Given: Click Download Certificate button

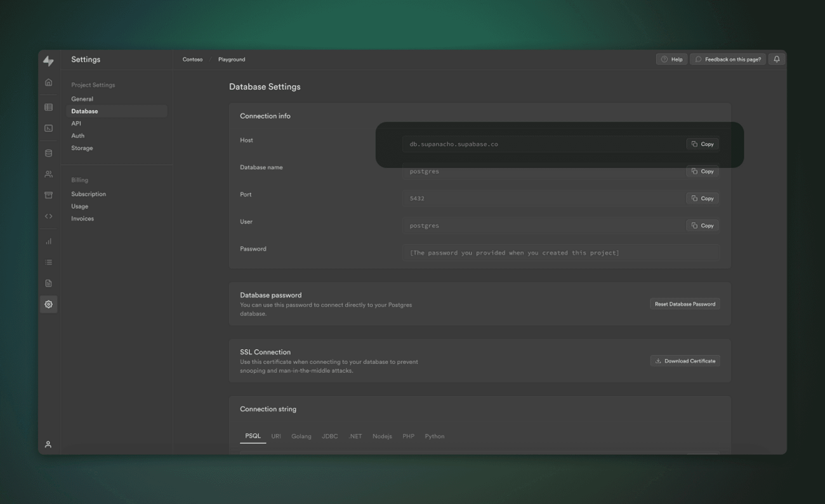Looking at the screenshot, I should coord(685,361).
